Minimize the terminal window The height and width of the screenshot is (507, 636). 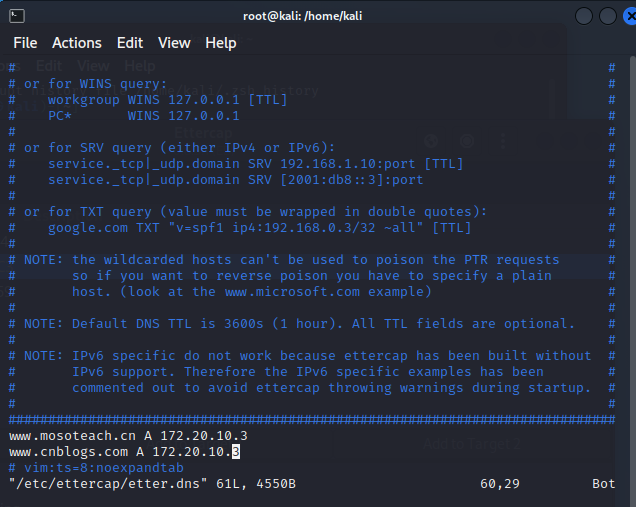pyautogui.click(x=583, y=16)
